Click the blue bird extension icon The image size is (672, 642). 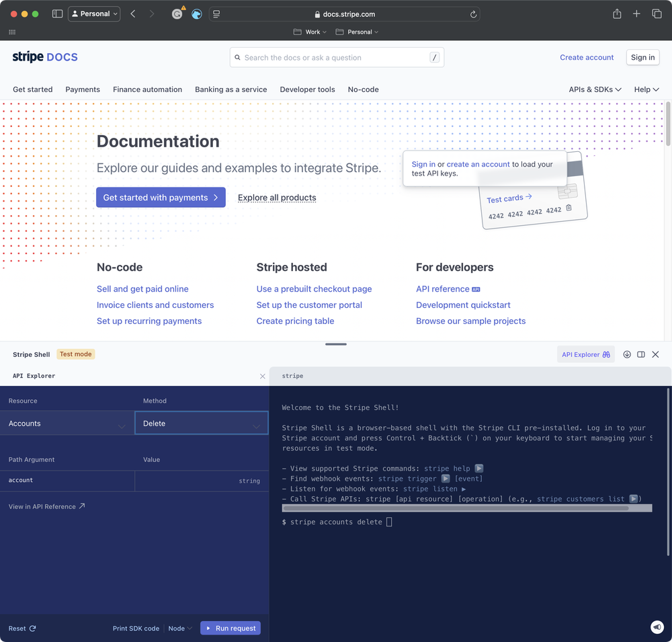197,14
